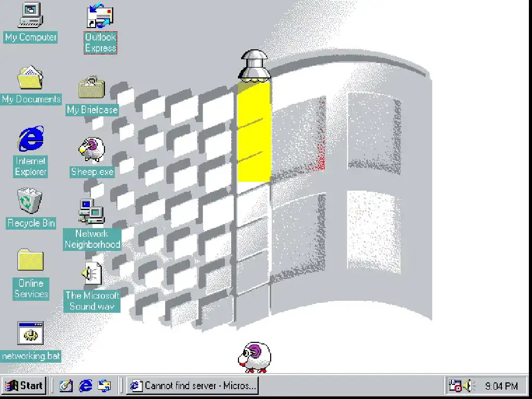The image size is (532, 399).
Task: Click the My Briefcase icon
Action: (x=91, y=87)
